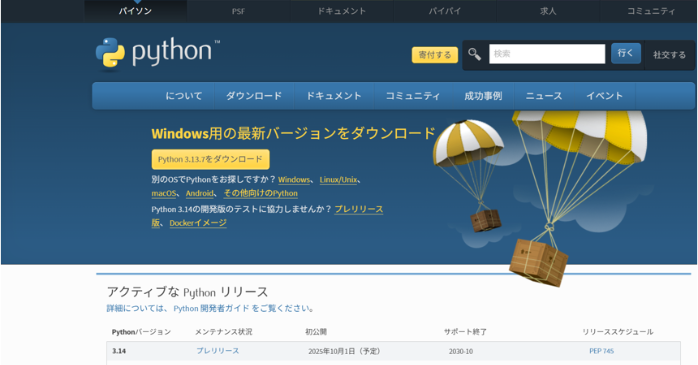Image resolution: width=698 pixels, height=365 pixels.
Task: Open the コミュニティ main navigation menu
Action: [x=413, y=96]
